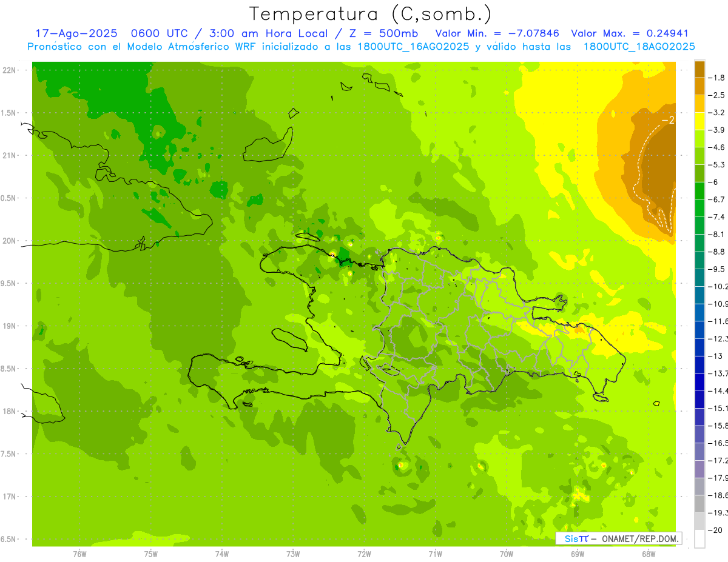Image resolution: width=728 pixels, height=562 pixels.
Task: Click the '19N' latitude label
Action: coord(9,326)
